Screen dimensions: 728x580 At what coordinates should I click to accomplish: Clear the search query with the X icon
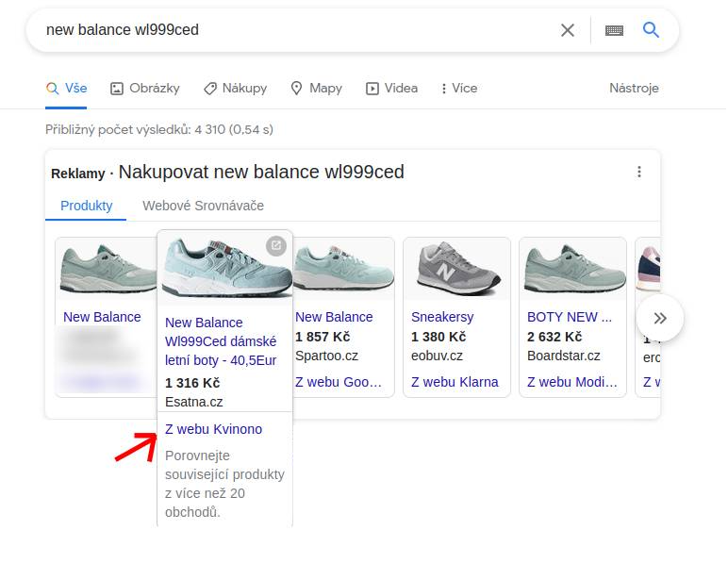coord(567,30)
